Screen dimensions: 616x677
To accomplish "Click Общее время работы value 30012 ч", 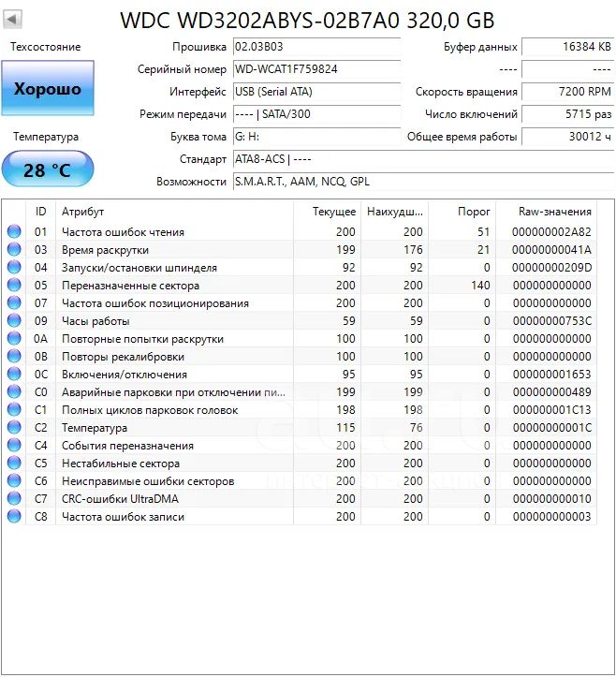I will [567, 137].
